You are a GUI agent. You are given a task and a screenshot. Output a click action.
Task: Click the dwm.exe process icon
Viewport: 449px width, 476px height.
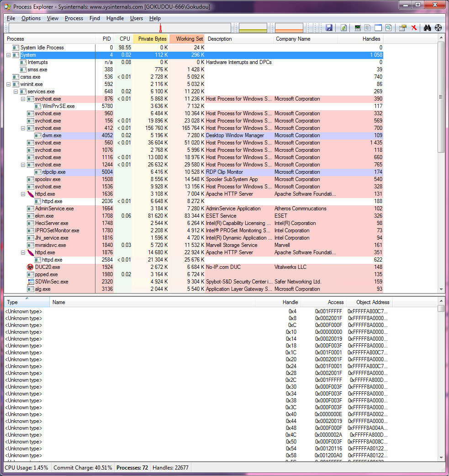pyautogui.click(x=38, y=135)
